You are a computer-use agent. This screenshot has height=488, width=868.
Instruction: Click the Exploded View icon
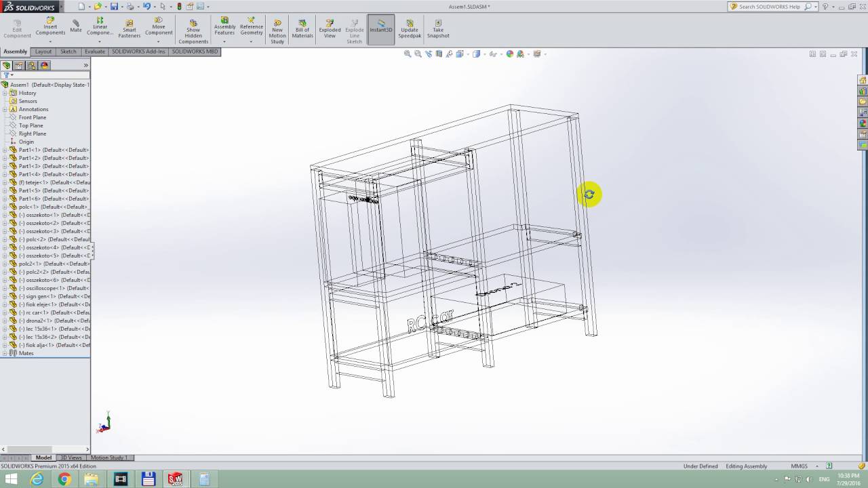point(330,28)
